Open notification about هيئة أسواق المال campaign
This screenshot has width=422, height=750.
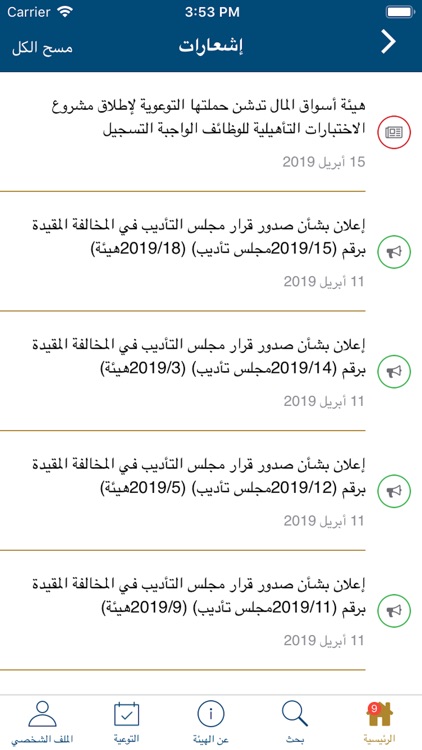(211, 132)
